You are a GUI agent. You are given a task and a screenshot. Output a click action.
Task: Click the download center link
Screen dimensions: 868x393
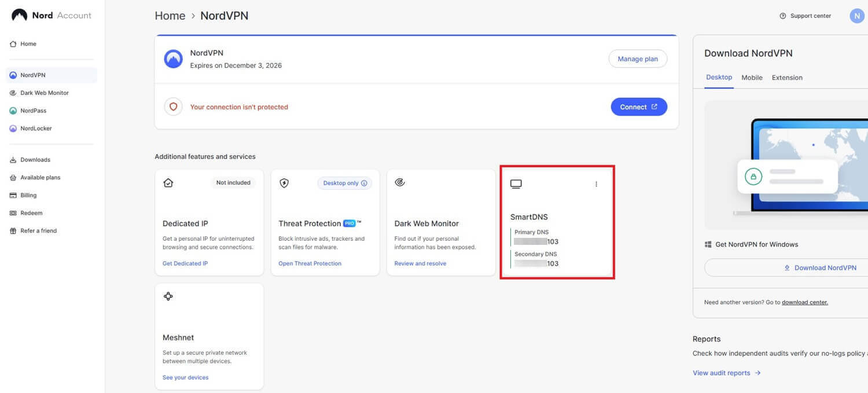(805, 302)
